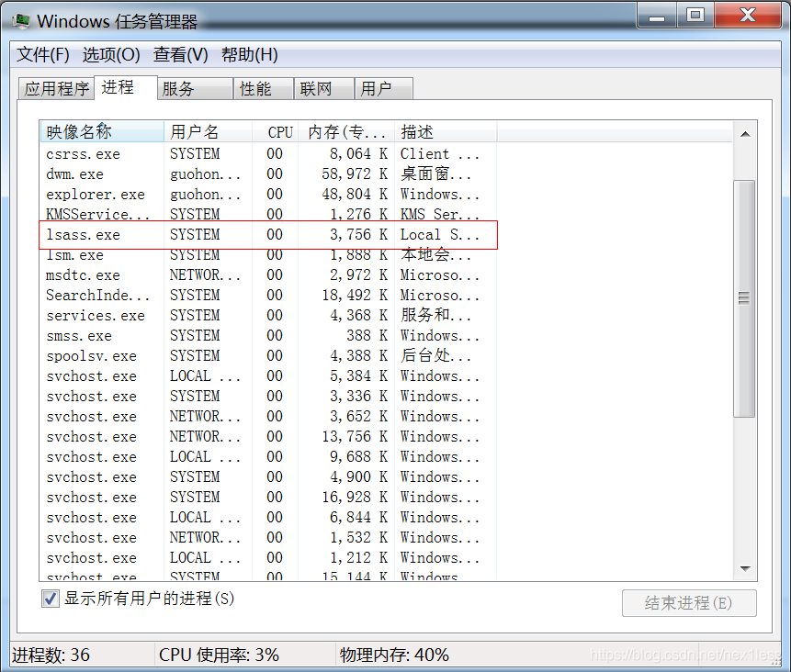The width and height of the screenshot is (791, 672).
Task: Open the 查看(V) menu
Action: tap(180, 54)
